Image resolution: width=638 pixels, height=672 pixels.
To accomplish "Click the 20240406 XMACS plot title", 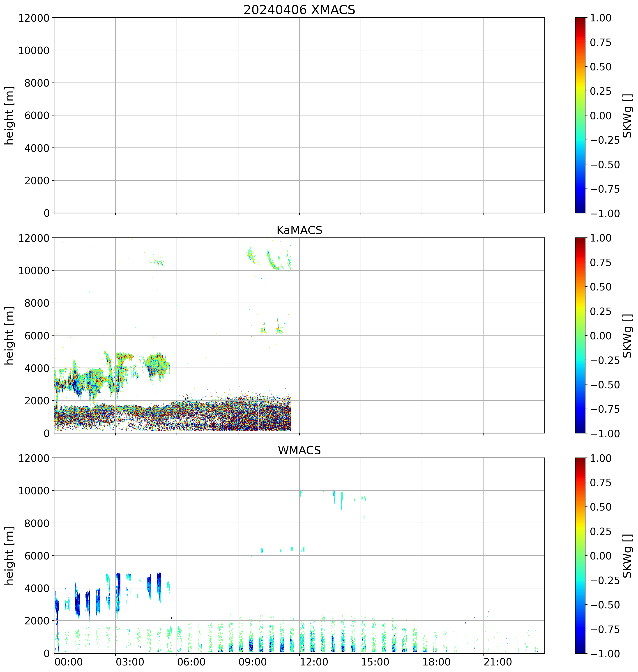I will pyautogui.click(x=299, y=10).
